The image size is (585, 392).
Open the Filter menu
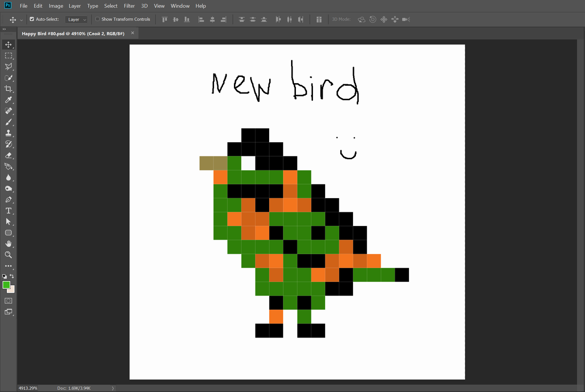click(x=129, y=6)
